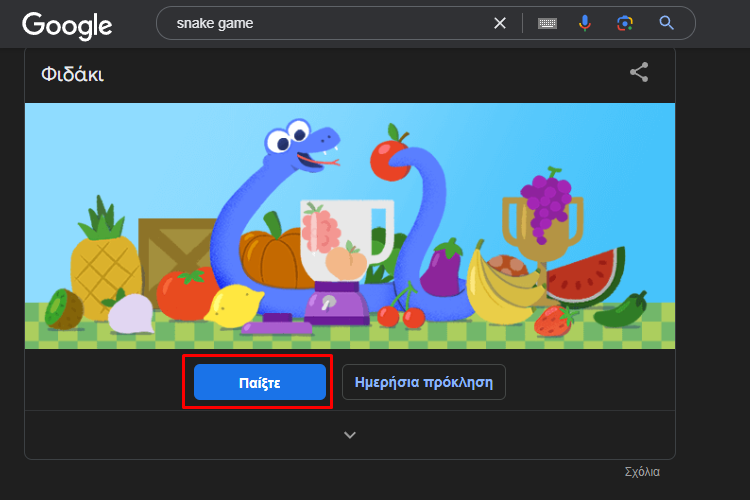
Task: Click the Φιδάκι card title
Action: click(72, 74)
